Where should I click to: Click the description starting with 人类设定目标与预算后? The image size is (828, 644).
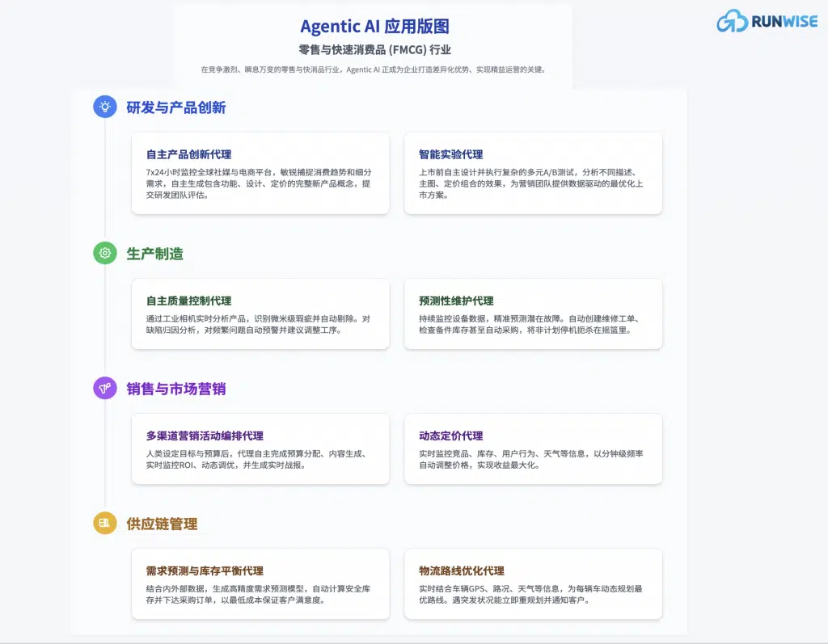[256, 460]
